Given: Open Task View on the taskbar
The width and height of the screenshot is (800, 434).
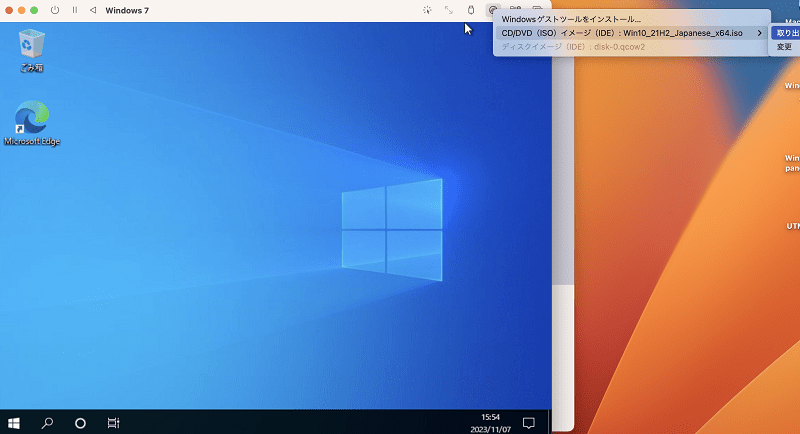Looking at the screenshot, I should [x=113, y=423].
